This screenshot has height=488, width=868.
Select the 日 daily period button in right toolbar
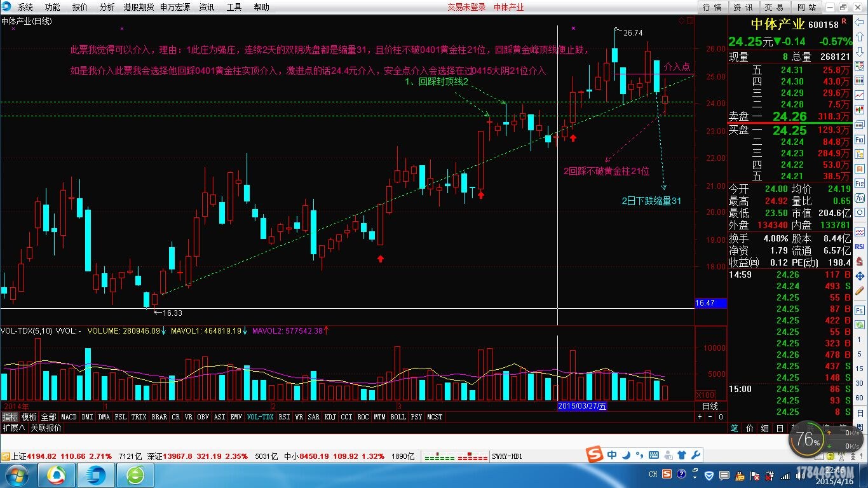tap(860, 413)
